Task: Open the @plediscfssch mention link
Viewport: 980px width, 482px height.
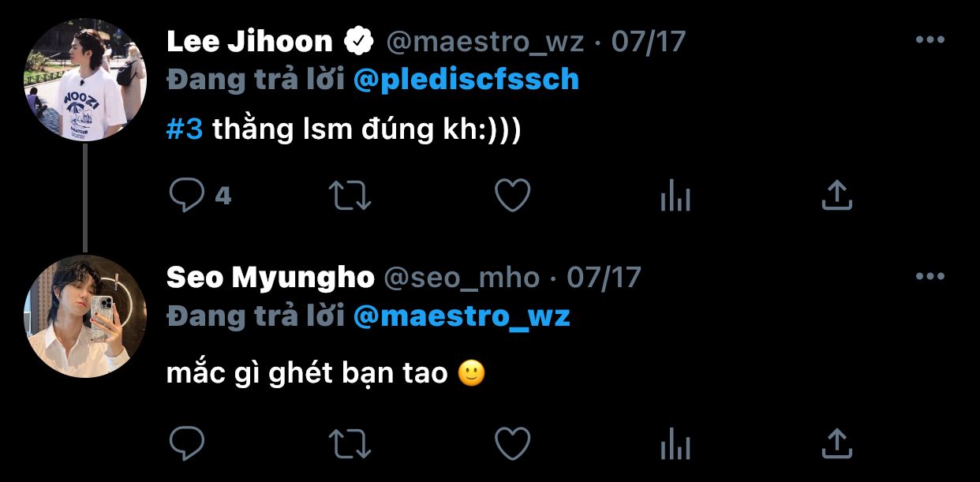Action: click(466, 80)
